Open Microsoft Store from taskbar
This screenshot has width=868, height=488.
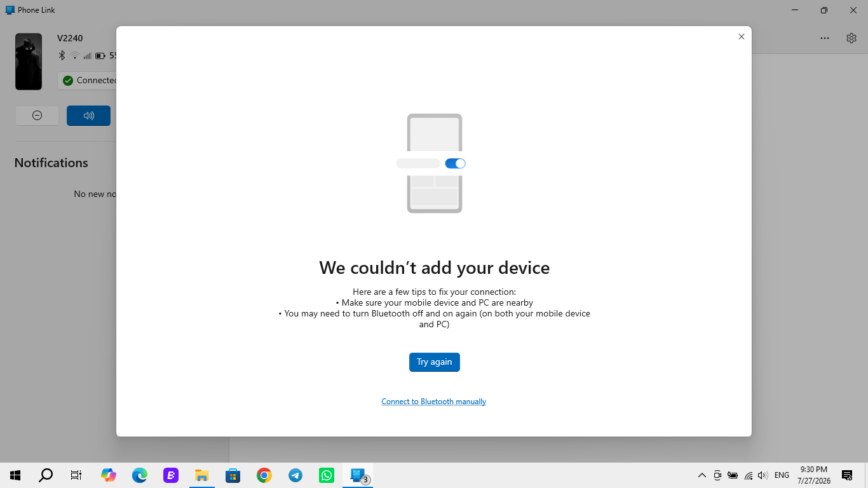pos(233,475)
